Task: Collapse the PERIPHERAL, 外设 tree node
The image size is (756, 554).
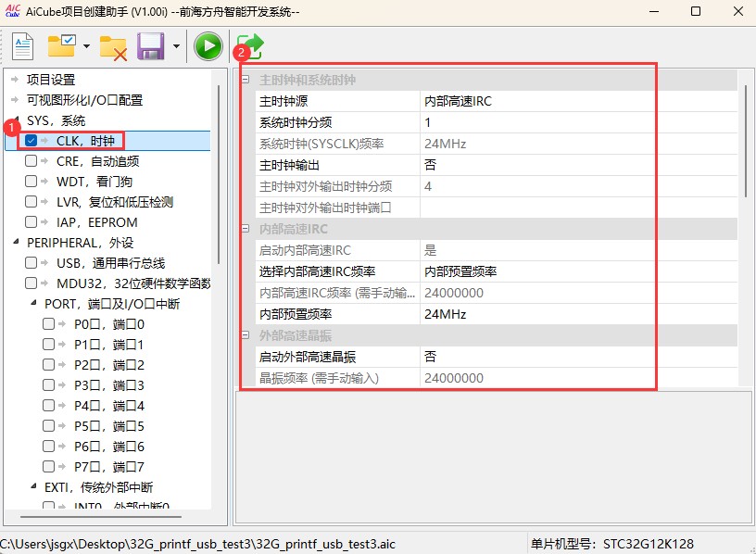Action: [17, 242]
